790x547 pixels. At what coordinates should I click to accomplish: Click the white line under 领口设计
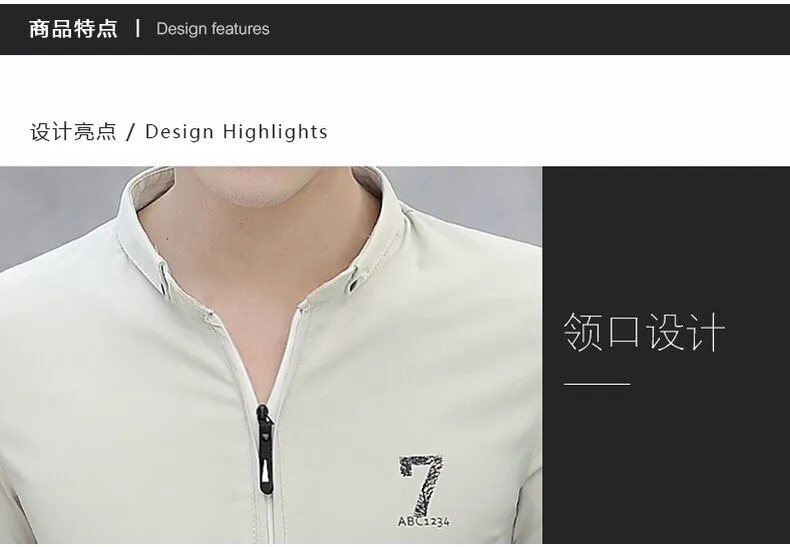pos(596,384)
